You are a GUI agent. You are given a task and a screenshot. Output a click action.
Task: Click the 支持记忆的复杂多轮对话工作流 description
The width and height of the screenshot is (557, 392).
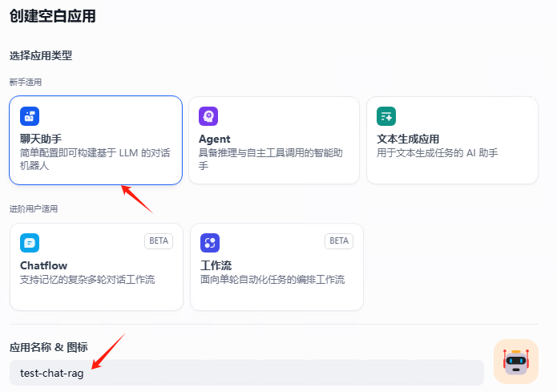(87, 280)
